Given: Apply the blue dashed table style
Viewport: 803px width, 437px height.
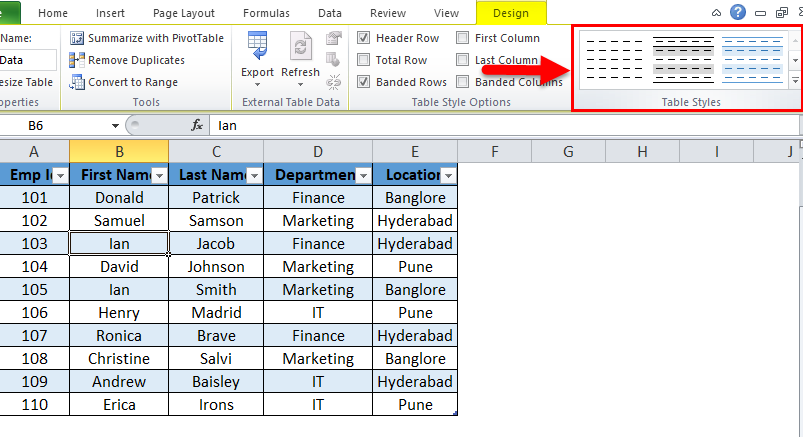Looking at the screenshot, I should tap(752, 60).
